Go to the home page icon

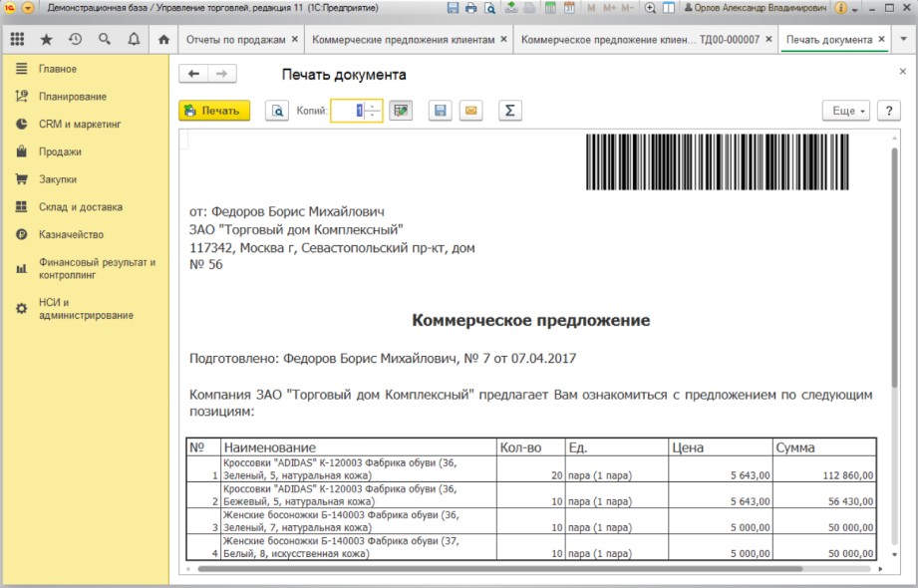pos(163,39)
